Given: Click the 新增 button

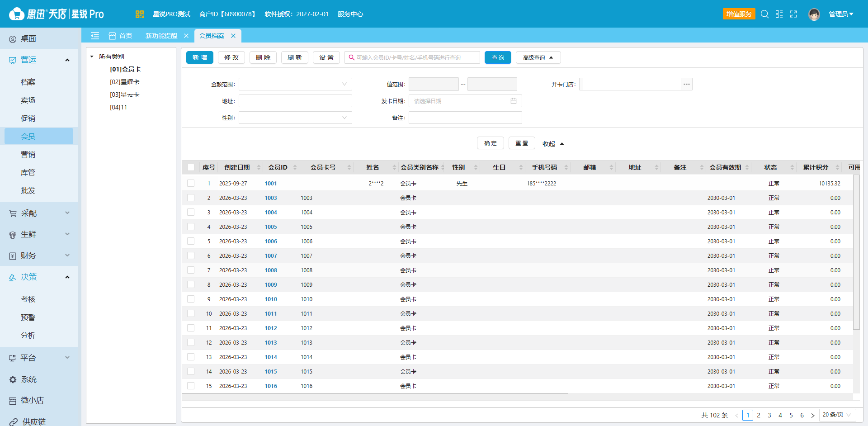Looking at the screenshot, I should (x=200, y=57).
